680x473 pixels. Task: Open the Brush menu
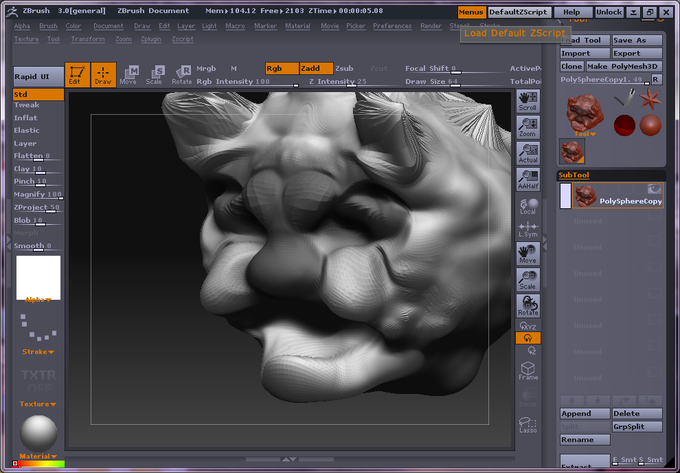(x=48, y=26)
